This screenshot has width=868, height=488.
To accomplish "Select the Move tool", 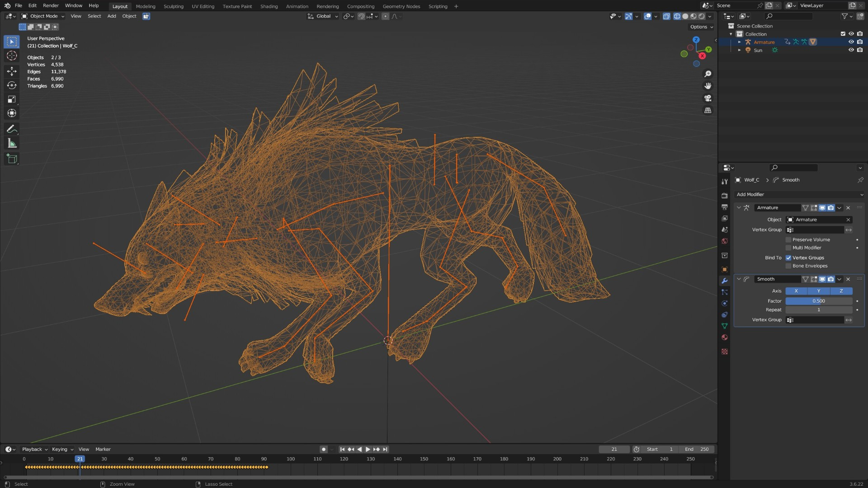I will (x=12, y=71).
